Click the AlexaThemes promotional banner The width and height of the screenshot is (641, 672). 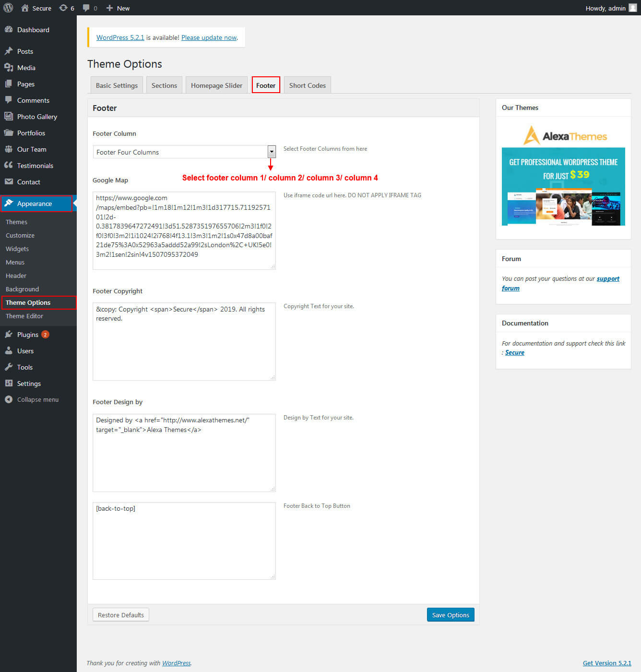pyautogui.click(x=563, y=175)
